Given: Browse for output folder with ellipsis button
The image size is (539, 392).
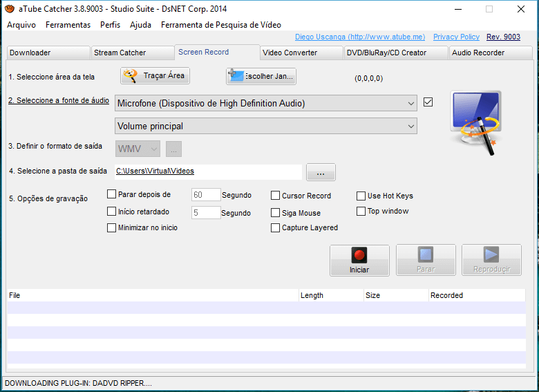Looking at the screenshot, I should [321, 172].
